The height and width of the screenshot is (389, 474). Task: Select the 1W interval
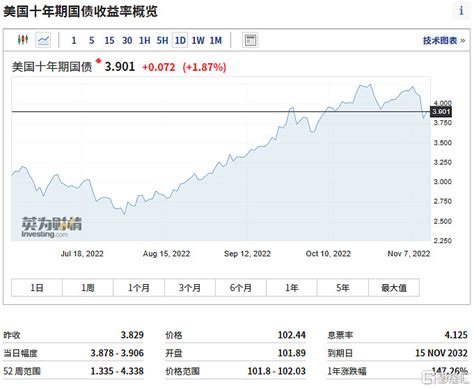pyautogui.click(x=198, y=41)
